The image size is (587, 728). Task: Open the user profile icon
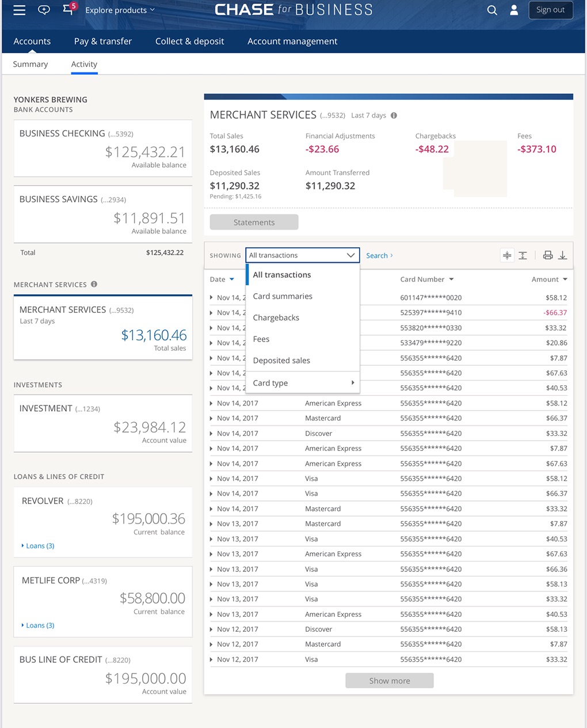(514, 10)
